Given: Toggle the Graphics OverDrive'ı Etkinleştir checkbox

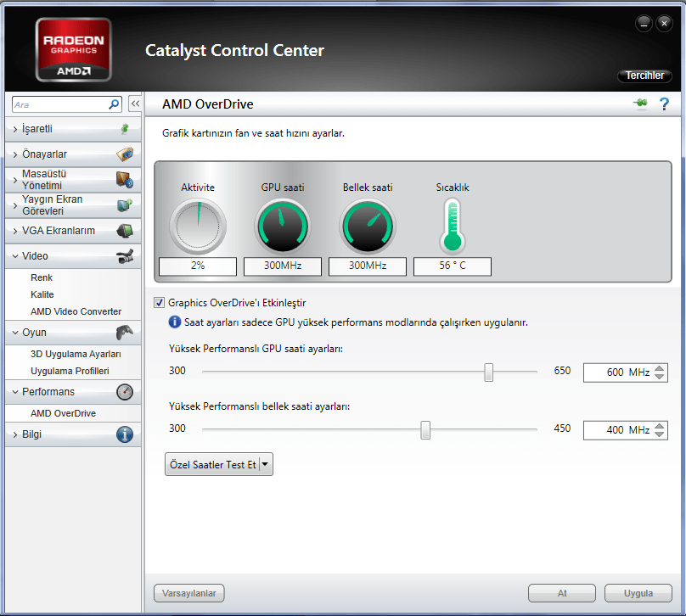Looking at the screenshot, I should coord(159,303).
